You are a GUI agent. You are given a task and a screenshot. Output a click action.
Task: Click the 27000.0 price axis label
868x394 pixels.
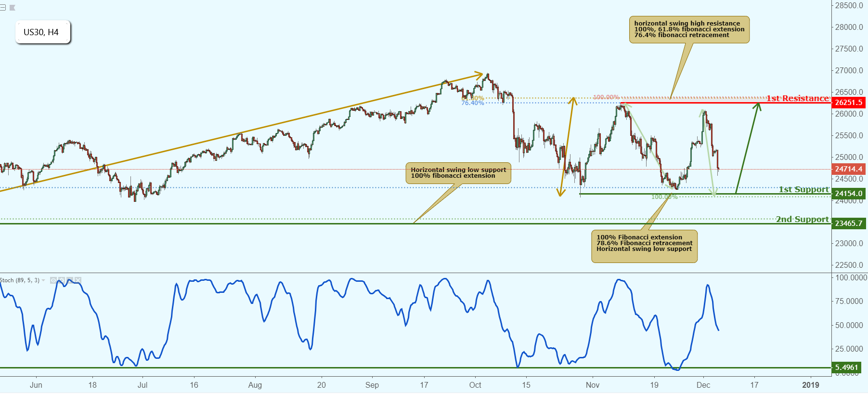point(849,71)
